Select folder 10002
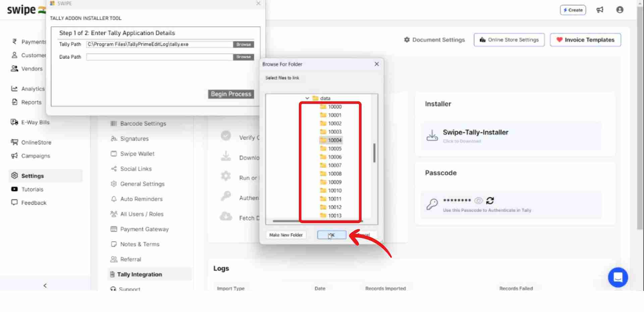The width and height of the screenshot is (644, 312). click(331, 123)
